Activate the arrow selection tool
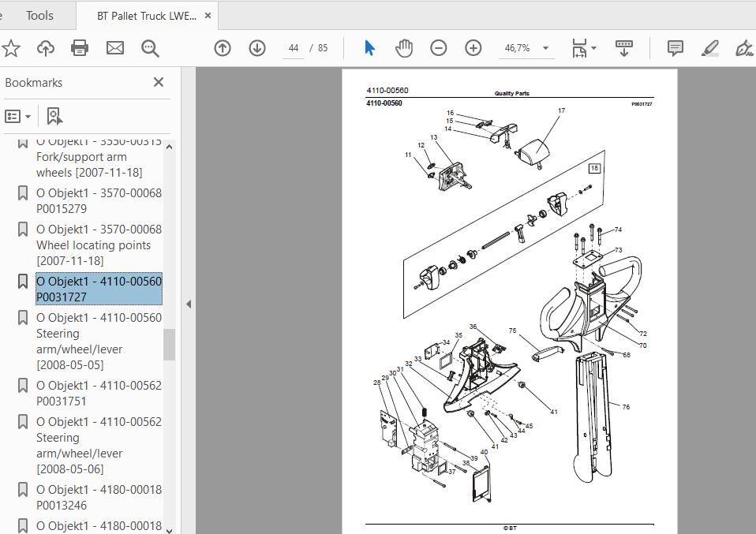 [x=369, y=48]
